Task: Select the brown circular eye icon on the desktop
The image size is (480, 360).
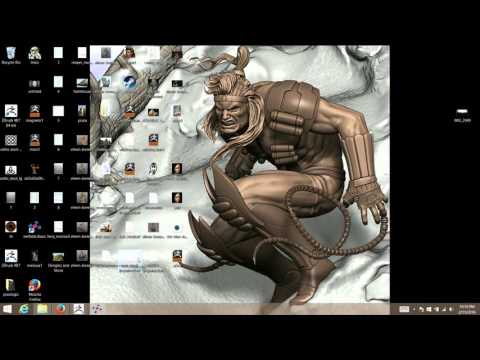Action: click(11, 229)
